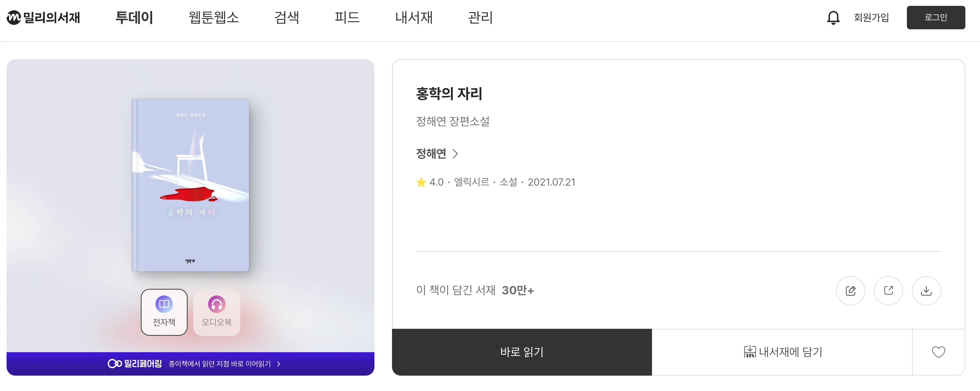
Task: Start reading with 바로 읽기 button
Action: tap(521, 352)
